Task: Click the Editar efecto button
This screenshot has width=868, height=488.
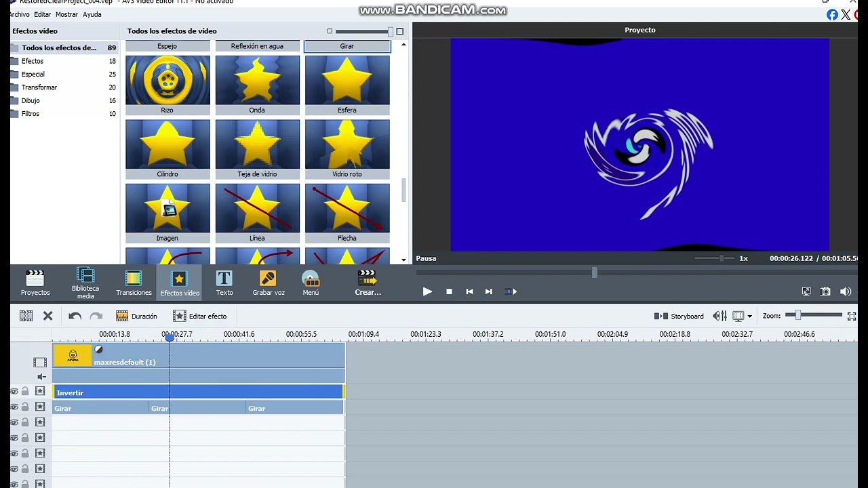Action: click(x=200, y=316)
